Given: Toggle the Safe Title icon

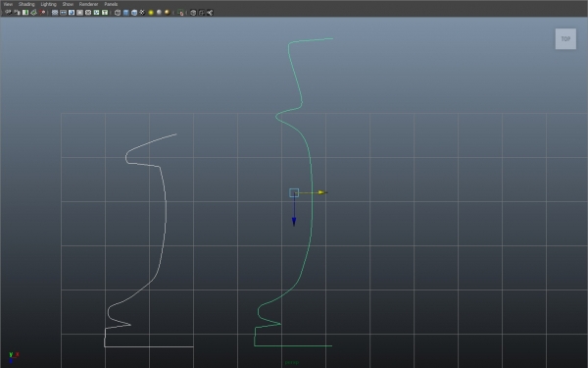Looking at the screenshot, I should point(105,13).
